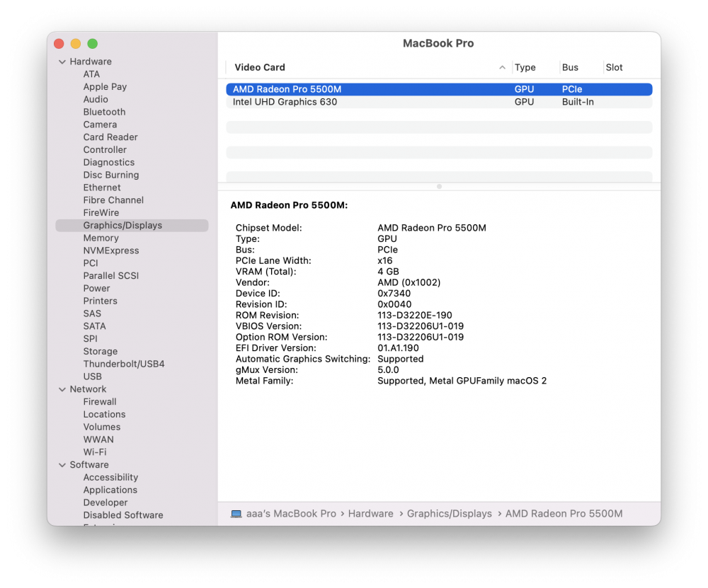Open Memory in the sidebar

coord(101,238)
